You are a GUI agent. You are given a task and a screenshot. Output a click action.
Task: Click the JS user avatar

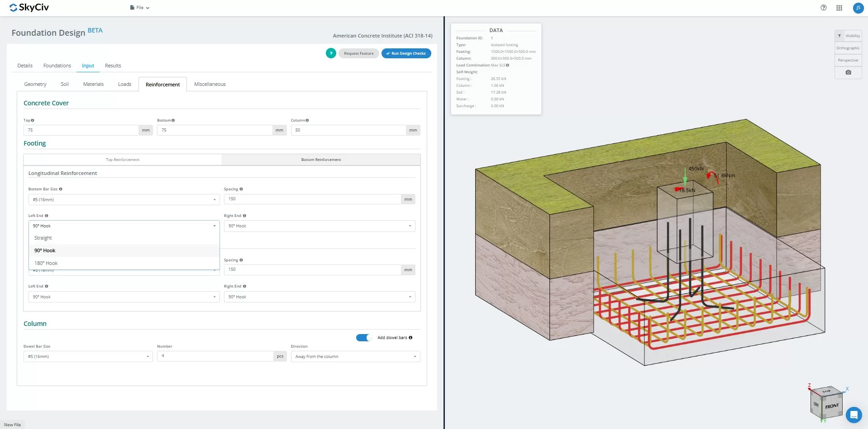[x=858, y=8]
